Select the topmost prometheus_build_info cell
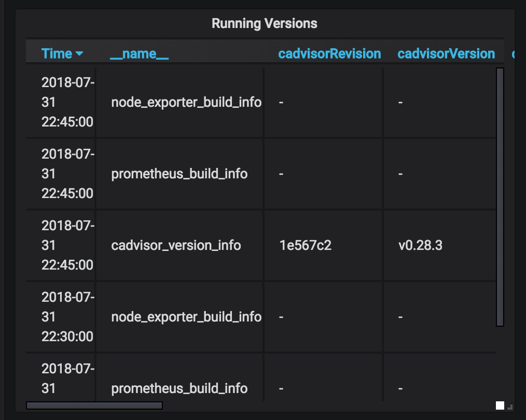This screenshot has height=420, width=526. (179, 174)
